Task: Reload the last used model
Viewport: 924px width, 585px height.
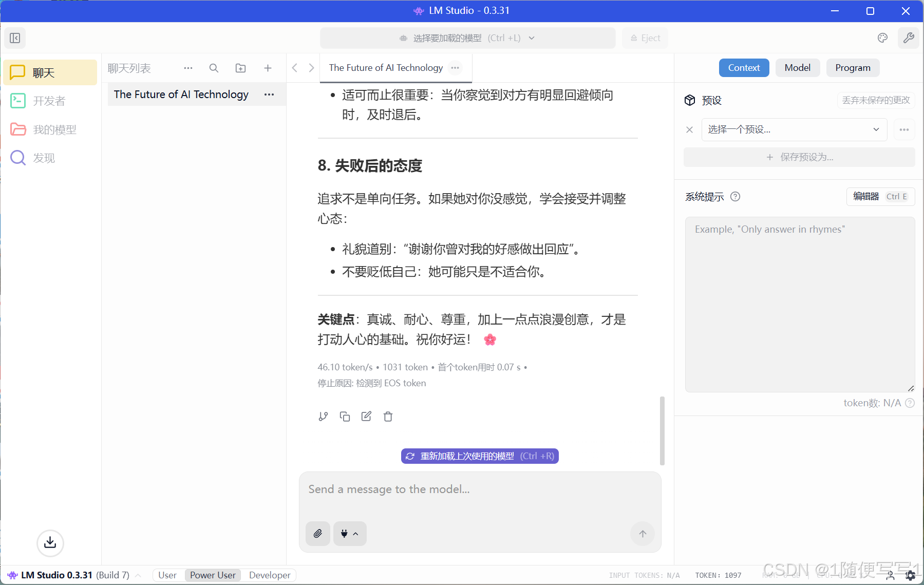Action: click(x=479, y=456)
